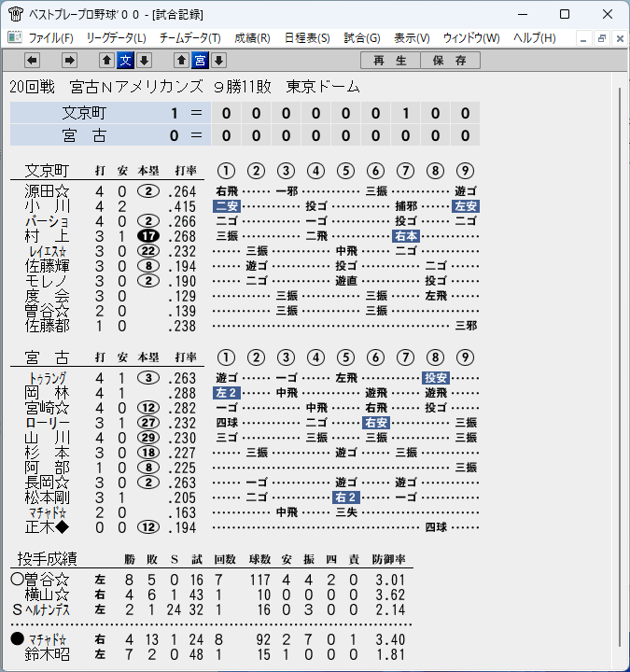Click the 宮古 scoreboard team name
The height and width of the screenshot is (672, 630).
(x=84, y=136)
